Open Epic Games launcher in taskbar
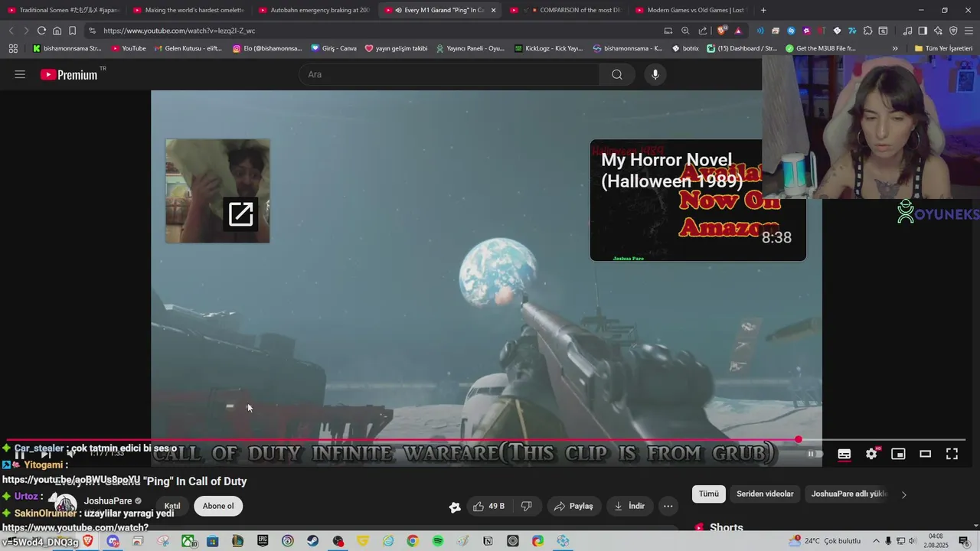The height and width of the screenshot is (551, 980). 263,541
